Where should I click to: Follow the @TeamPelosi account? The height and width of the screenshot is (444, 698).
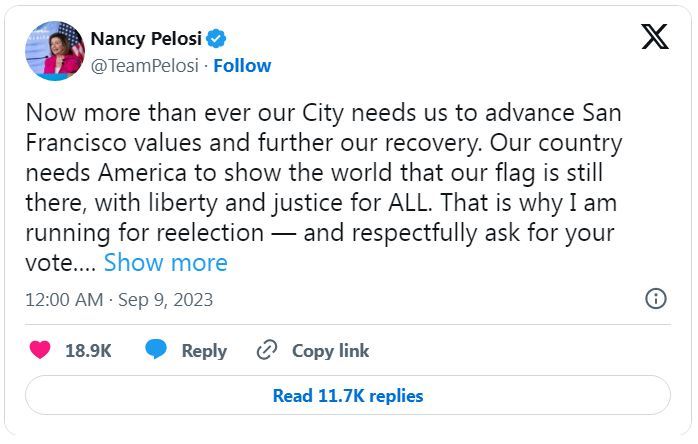point(242,66)
